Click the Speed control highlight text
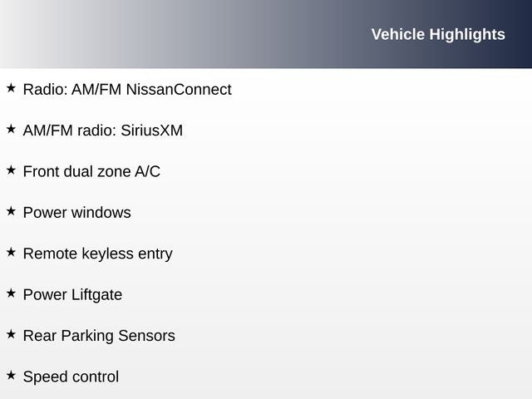Screen dimensions: 532x399 (x=71, y=377)
